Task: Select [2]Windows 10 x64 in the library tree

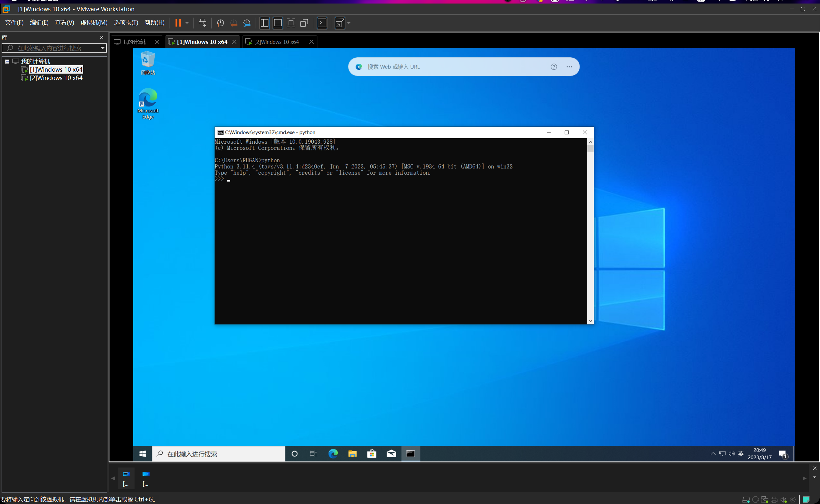Action: coord(56,78)
